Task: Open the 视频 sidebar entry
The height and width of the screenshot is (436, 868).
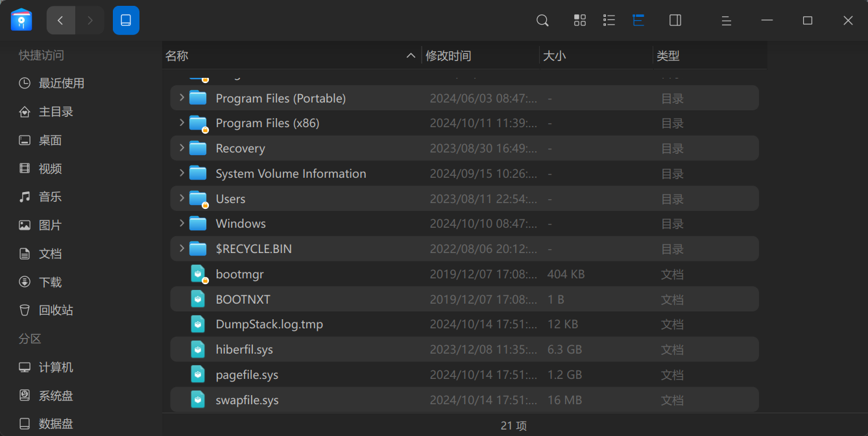Action: (40, 169)
